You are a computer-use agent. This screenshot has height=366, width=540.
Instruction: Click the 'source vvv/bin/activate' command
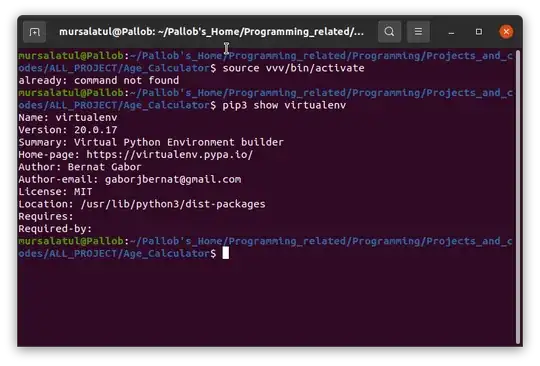coord(293,68)
